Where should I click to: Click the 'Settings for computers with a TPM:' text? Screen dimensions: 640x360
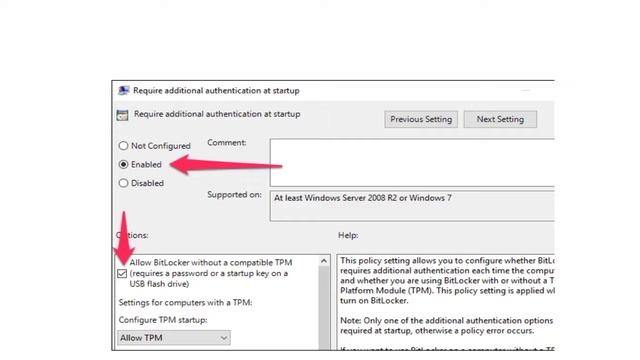[185, 302]
